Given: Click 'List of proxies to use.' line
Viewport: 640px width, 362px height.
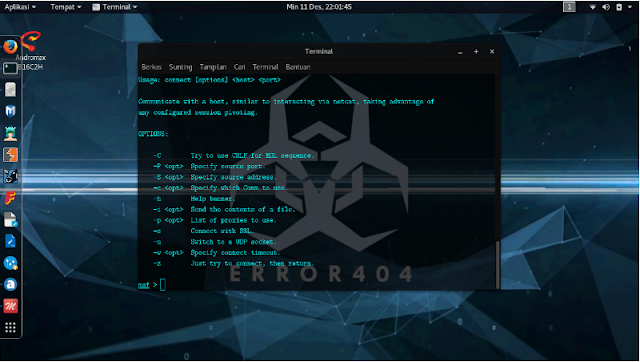Looking at the screenshot, I should [233, 220].
